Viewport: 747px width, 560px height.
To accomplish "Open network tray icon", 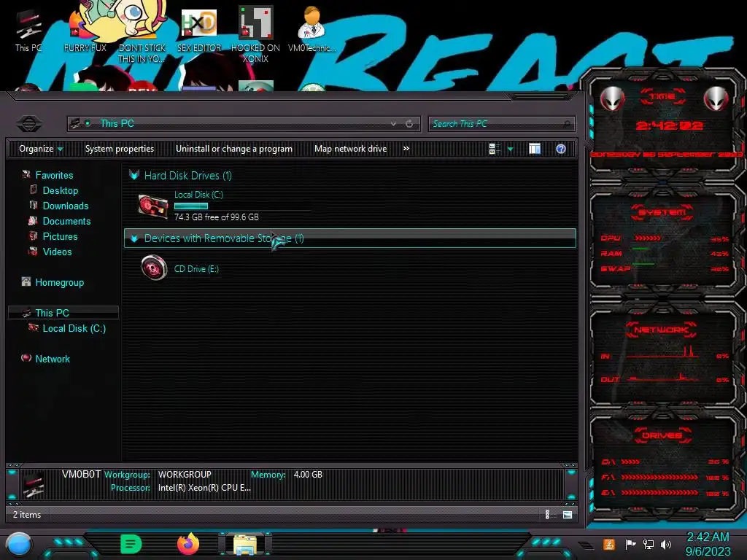I will [649, 544].
